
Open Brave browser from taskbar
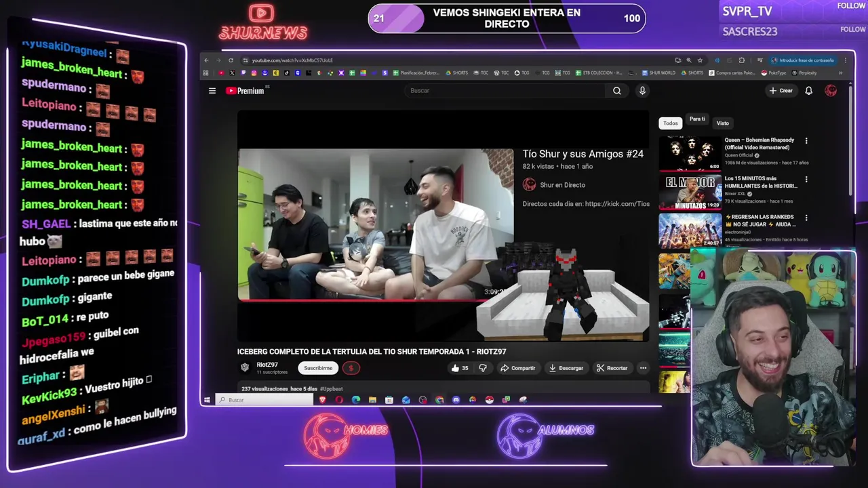pyautogui.click(x=323, y=400)
